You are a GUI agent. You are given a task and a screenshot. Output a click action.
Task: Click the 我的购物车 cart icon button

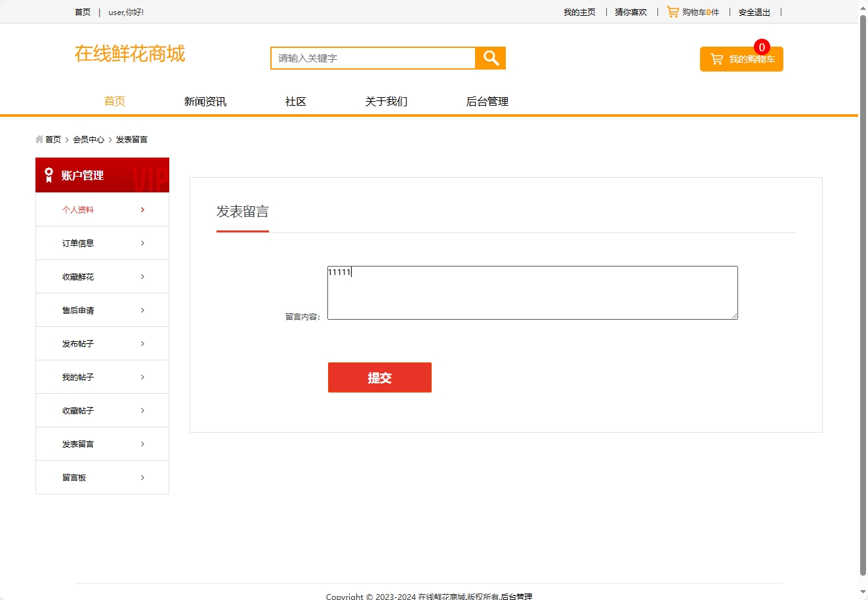(716, 58)
